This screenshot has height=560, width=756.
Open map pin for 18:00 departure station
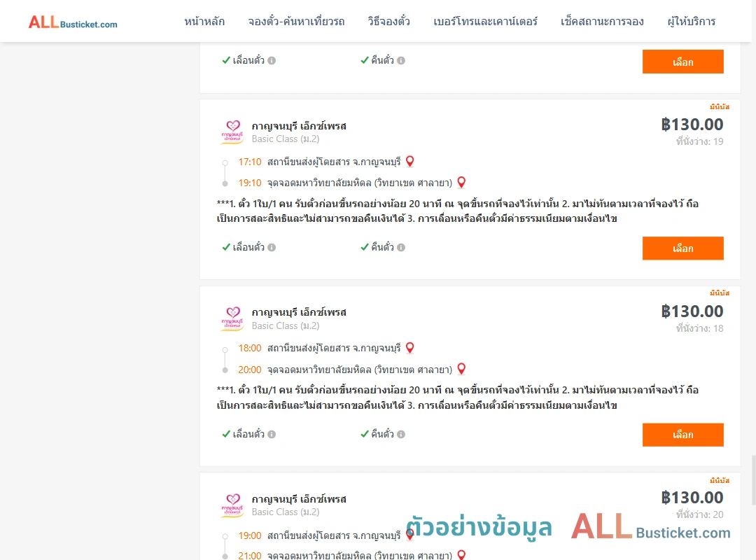[409, 348]
